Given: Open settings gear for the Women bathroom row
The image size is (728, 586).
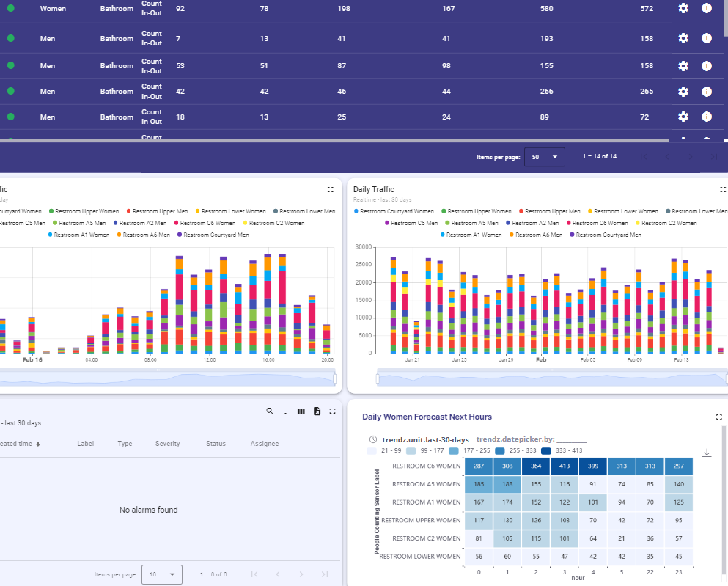Looking at the screenshot, I should pyautogui.click(x=683, y=9).
